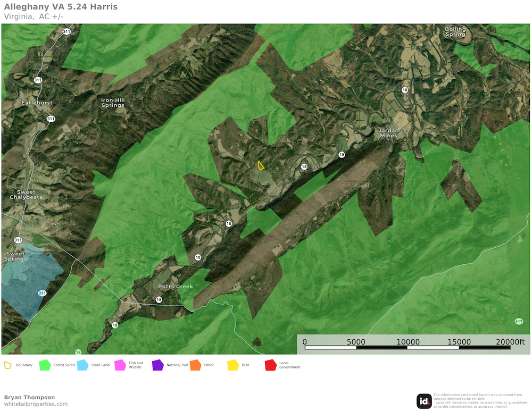Click the red Local Government legend icon

[x=271, y=365]
